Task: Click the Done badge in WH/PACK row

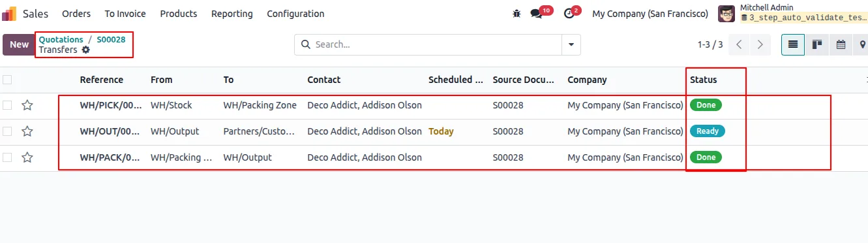Action: click(x=706, y=157)
